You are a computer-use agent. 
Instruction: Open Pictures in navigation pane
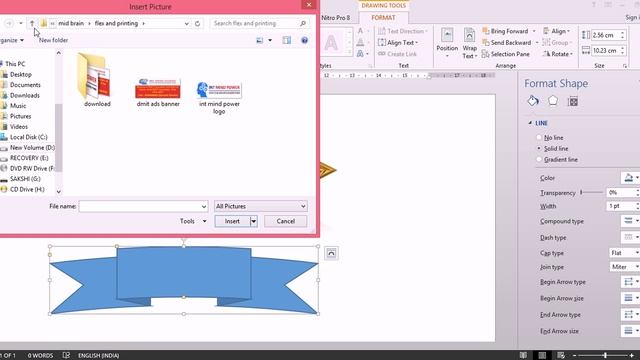tap(20, 116)
